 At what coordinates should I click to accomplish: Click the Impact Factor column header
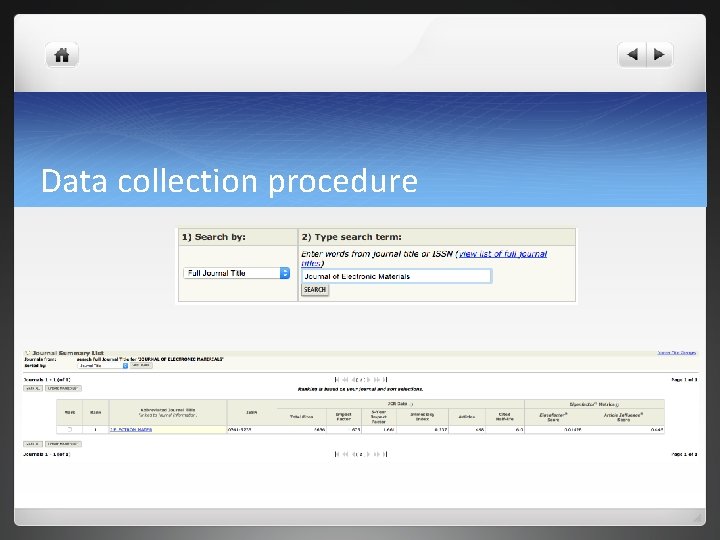tap(343, 416)
